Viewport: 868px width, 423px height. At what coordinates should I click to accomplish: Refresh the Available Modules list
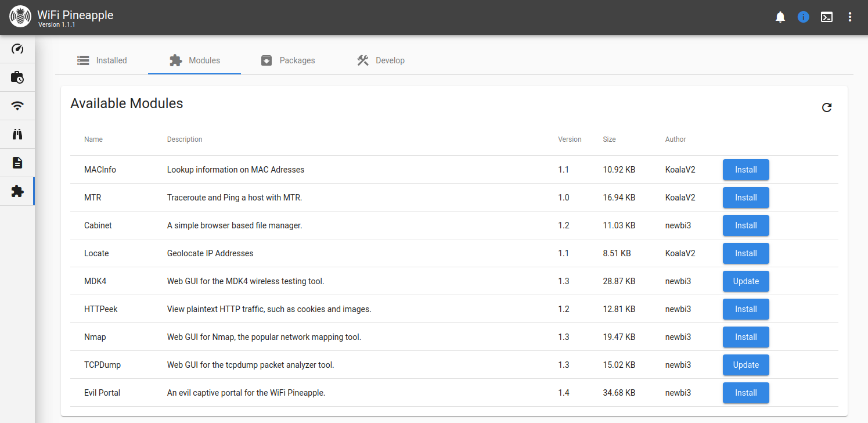pyautogui.click(x=827, y=107)
